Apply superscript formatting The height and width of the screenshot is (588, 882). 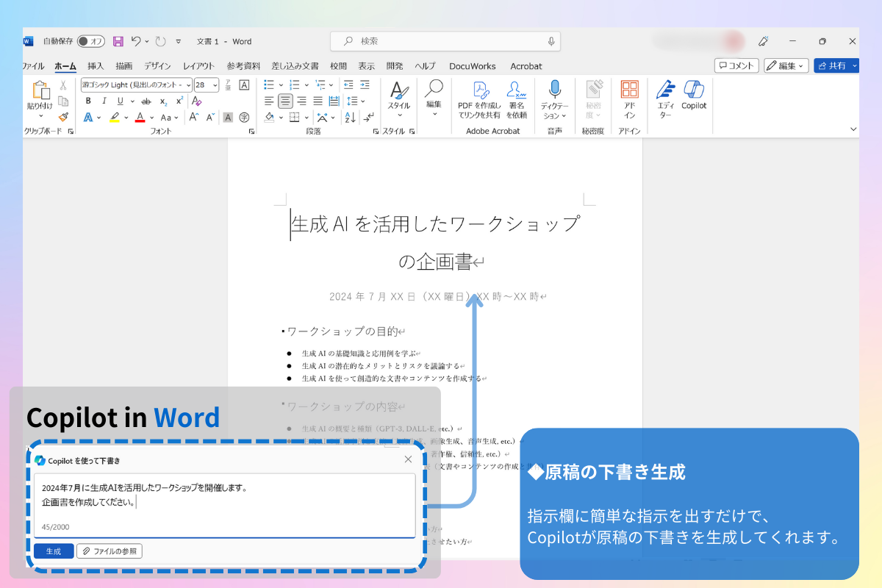(179, 101)
